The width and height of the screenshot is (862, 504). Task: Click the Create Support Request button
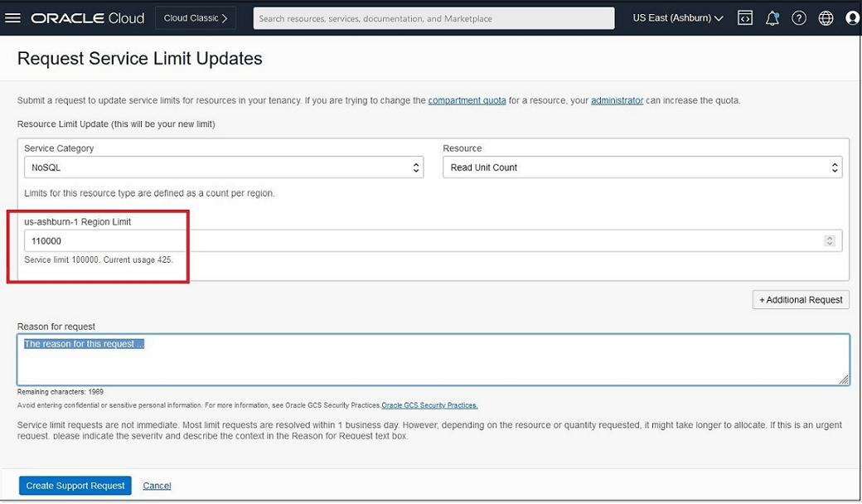point(75,485)
